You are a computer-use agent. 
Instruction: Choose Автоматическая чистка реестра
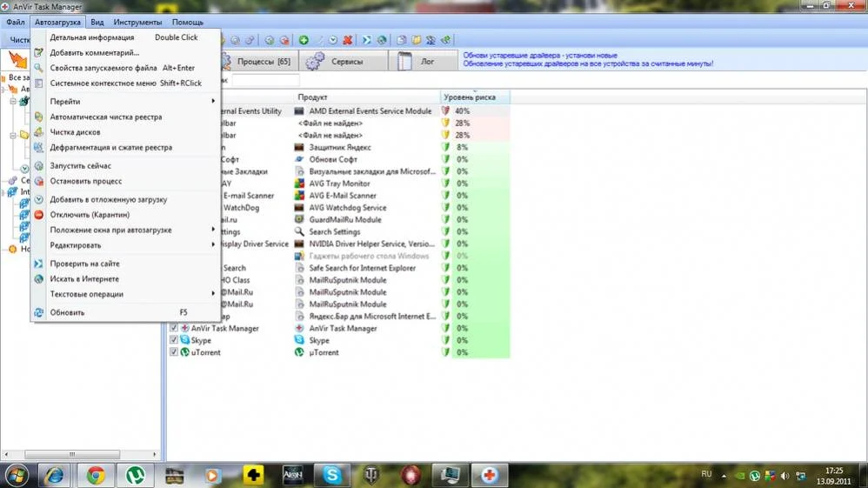tap(127, 117)
